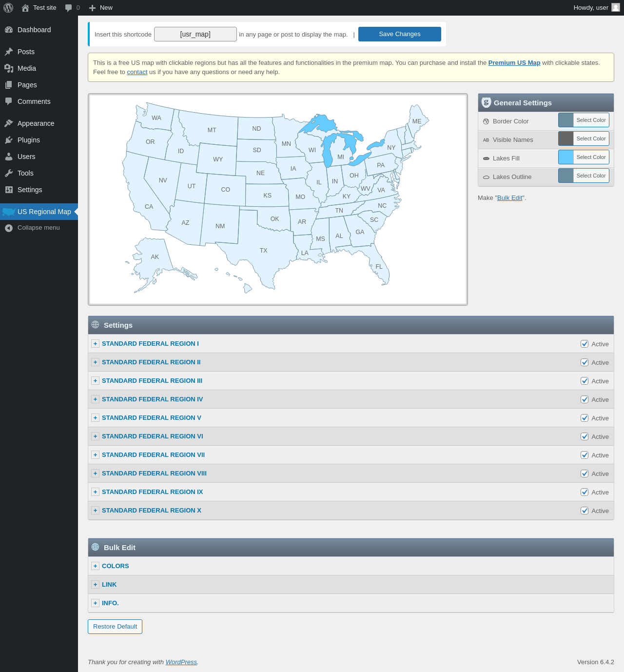
Task: Click the Test site home icon
Action: [x=25, y=8]
